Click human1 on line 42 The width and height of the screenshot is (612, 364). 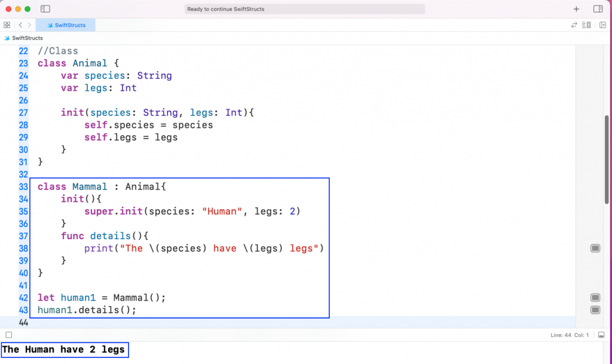(x=78, y=298)
